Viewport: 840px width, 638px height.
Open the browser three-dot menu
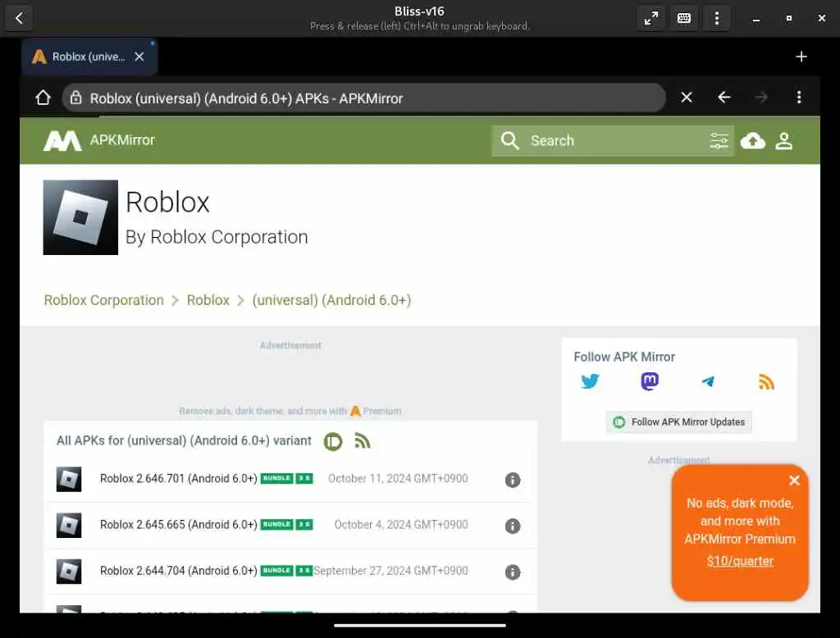pyautogui.click(x=799, y=97)
